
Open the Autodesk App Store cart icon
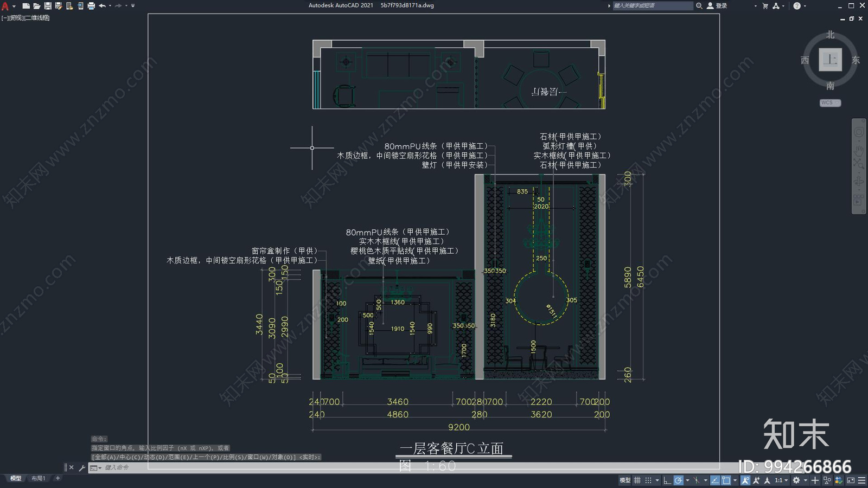(x=765, y=5)
